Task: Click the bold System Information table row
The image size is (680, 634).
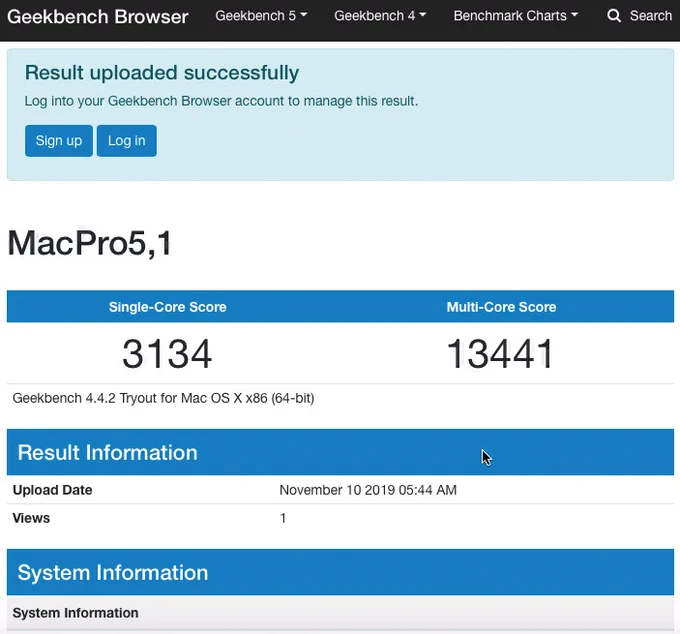Action: (340, 612)
